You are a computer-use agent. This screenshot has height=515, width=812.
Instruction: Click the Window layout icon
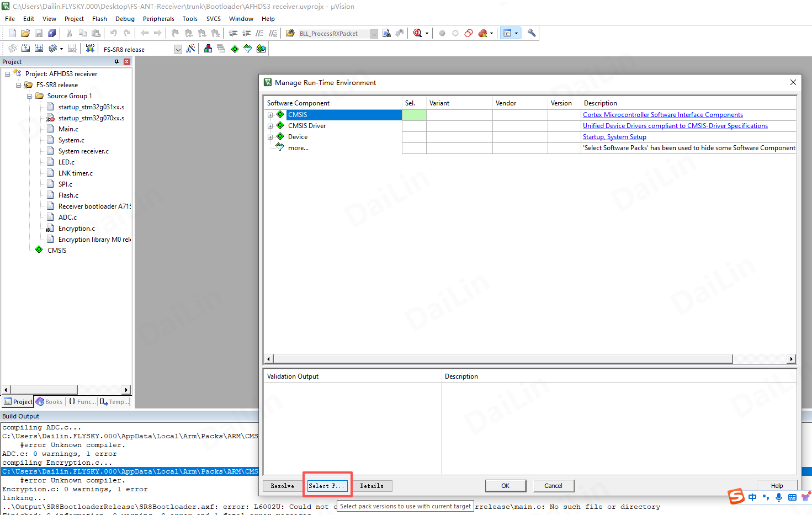(507, 33)
